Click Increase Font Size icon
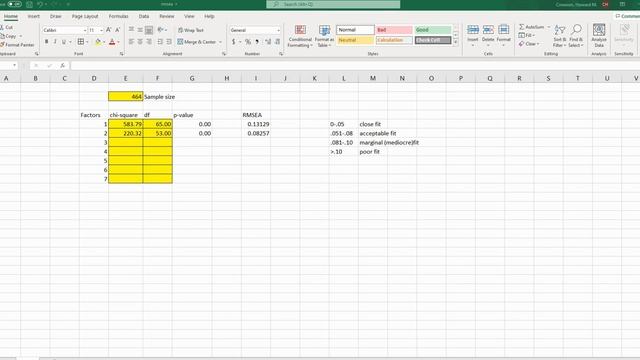This screenshot has width=640, height=360. click(x=109, y=30)
